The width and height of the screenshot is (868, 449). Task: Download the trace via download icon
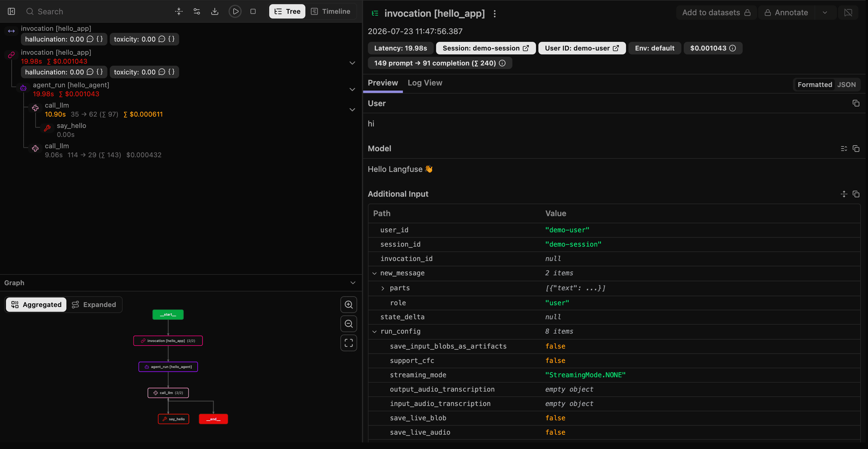tap(215, 11)
